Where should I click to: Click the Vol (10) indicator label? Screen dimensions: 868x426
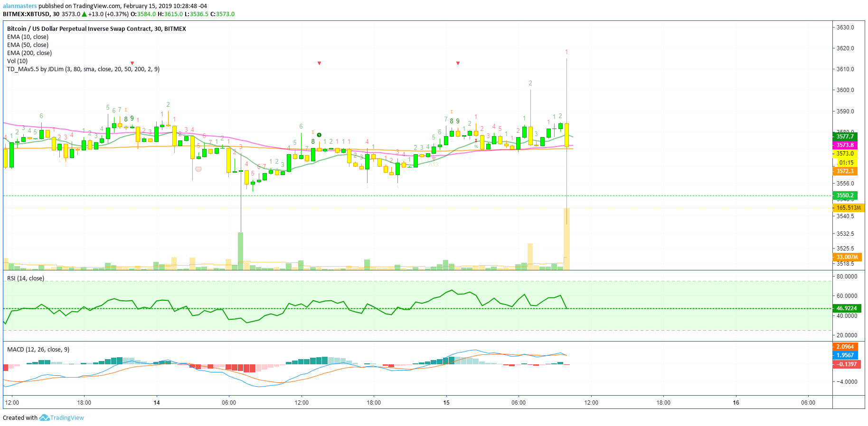pyautogui.click(x=17, y=61)
